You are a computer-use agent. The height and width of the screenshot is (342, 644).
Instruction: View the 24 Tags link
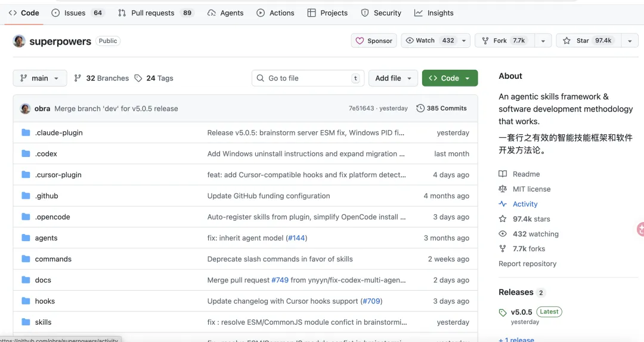click(154, 78)
